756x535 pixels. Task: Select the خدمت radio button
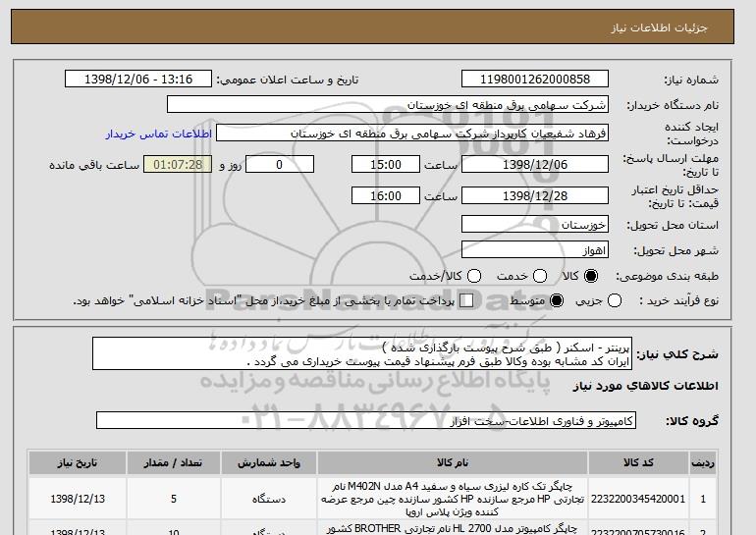[x=540, y=276]
